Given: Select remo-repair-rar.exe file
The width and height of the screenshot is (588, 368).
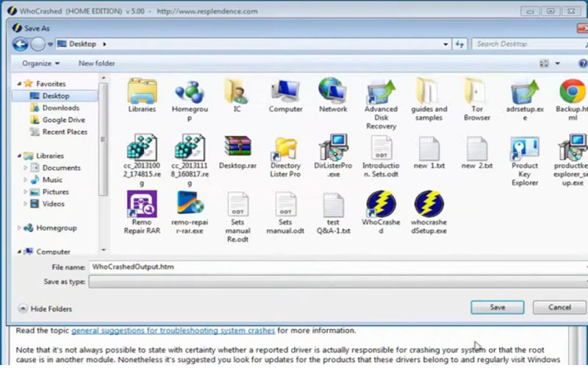Looking at the screenshot, I should click(x=190, y=213).
